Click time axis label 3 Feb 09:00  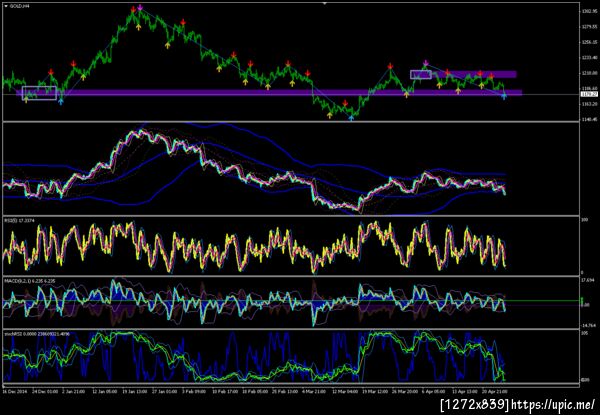tap(194, 392)
